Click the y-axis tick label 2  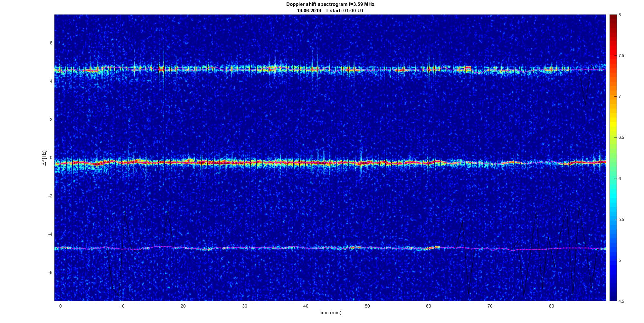51,119
